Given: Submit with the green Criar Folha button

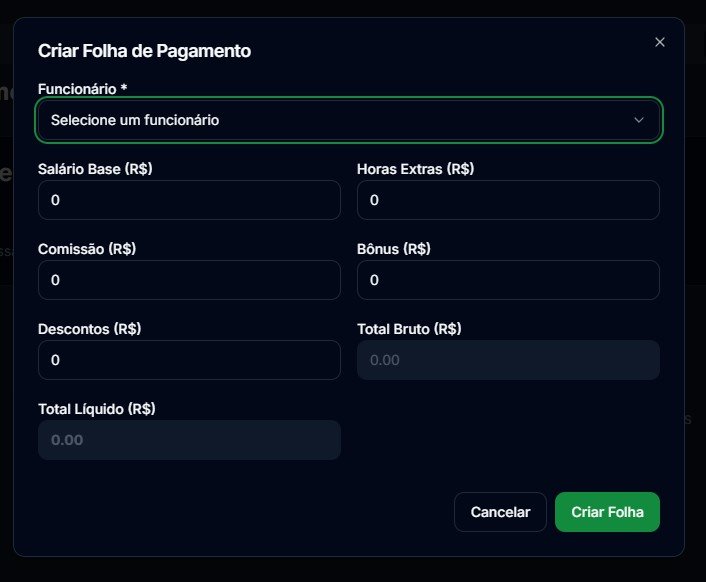Looking at the screenshot, I should [607, 512].
